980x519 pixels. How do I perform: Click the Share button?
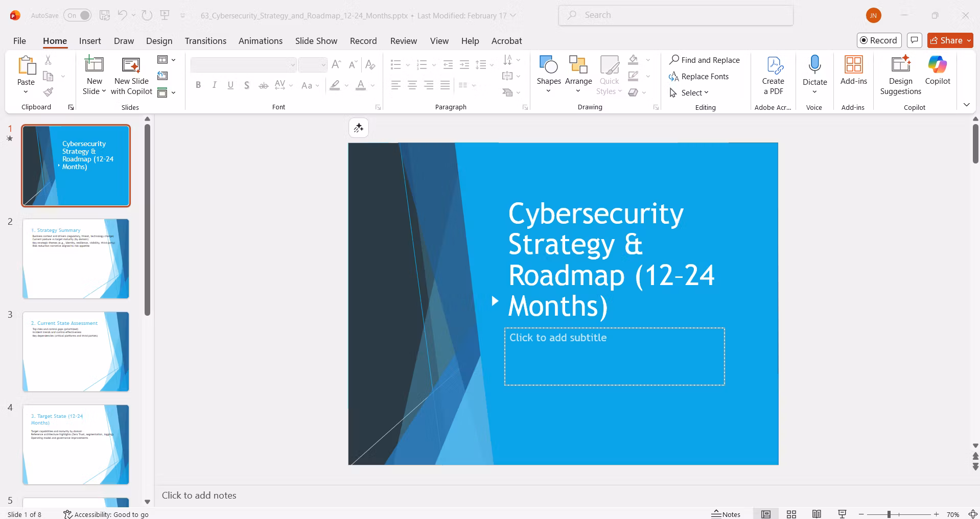tap(950, 40)
